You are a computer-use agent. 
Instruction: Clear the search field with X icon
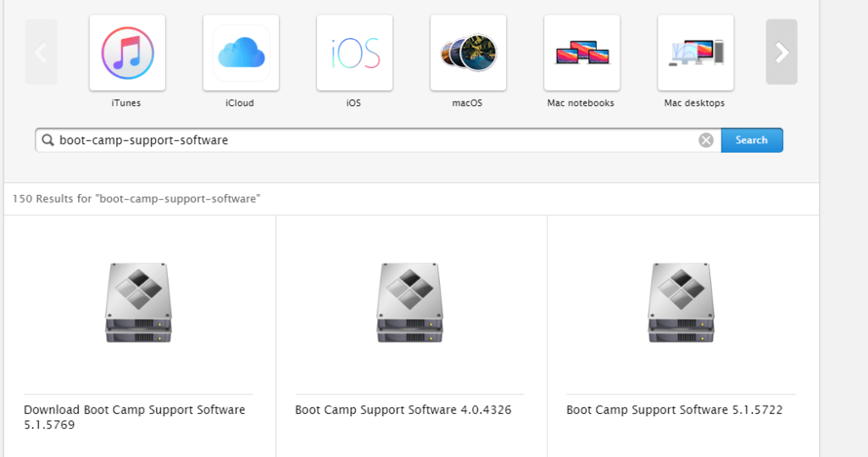click(706, 140)
